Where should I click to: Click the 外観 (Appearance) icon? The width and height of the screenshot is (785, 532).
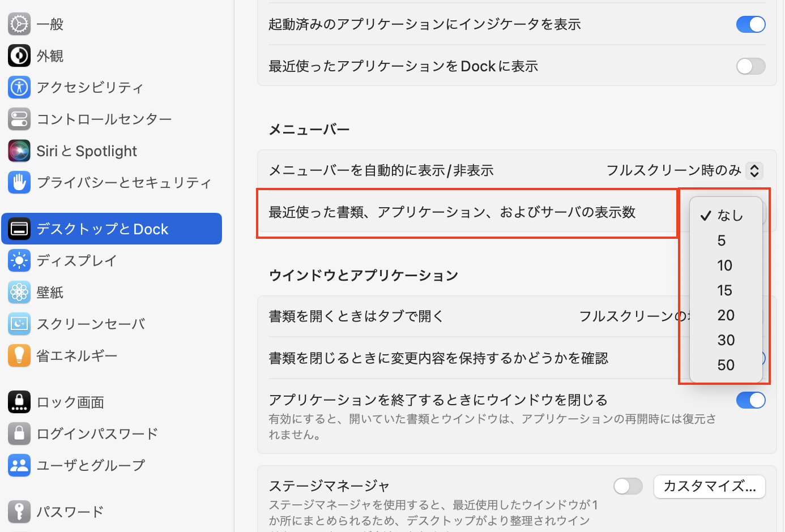pyautogui.click(x=19, y=55)
